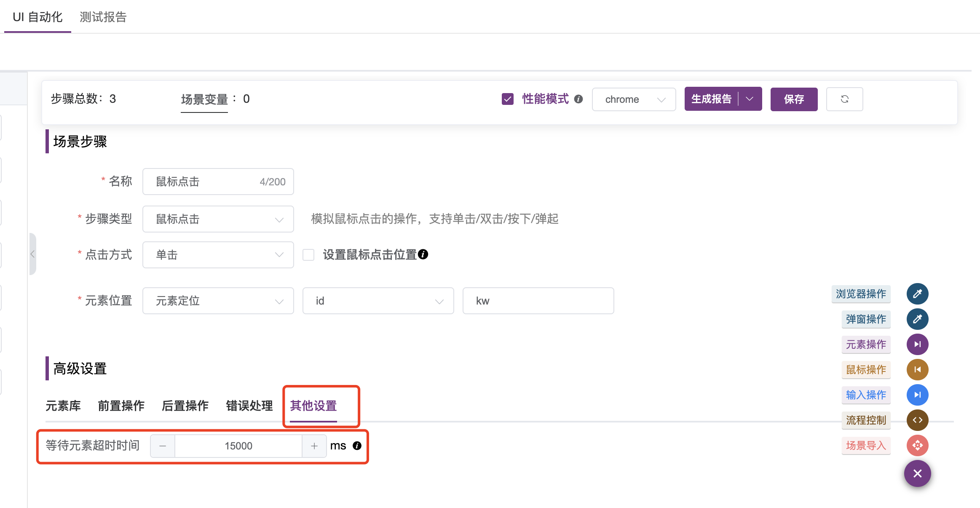Click the 鼠标操作 orange icon button

coord(917,369)
